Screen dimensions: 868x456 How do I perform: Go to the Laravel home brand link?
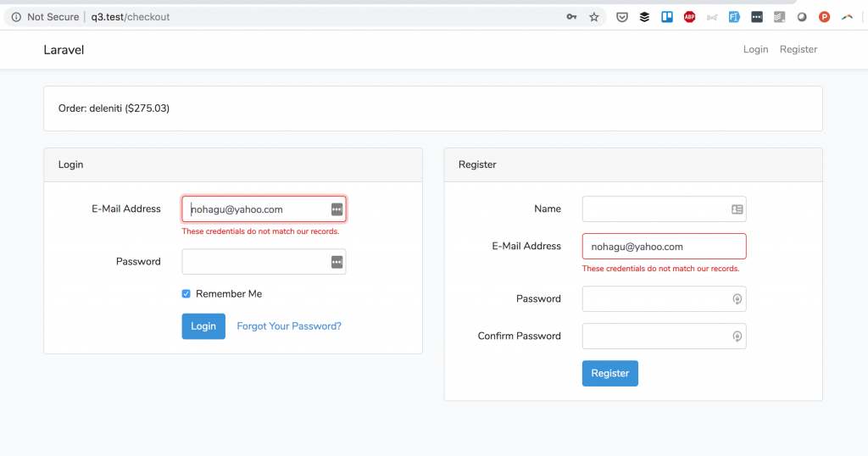tap(64, 50)
